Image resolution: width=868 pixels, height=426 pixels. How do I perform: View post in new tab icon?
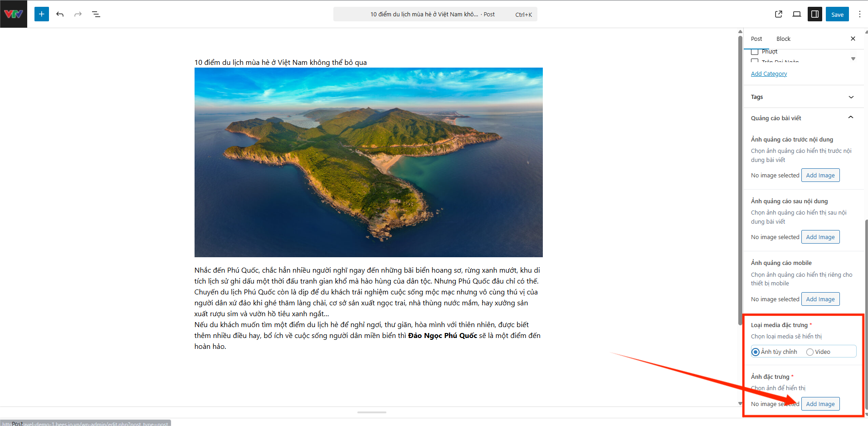(x=779, y=14)
